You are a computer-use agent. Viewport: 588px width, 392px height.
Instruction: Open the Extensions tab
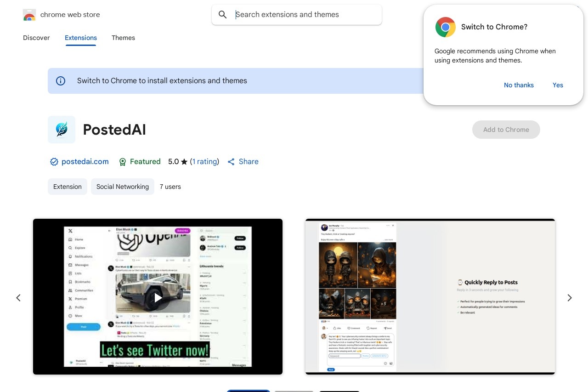tap(81, 38)
